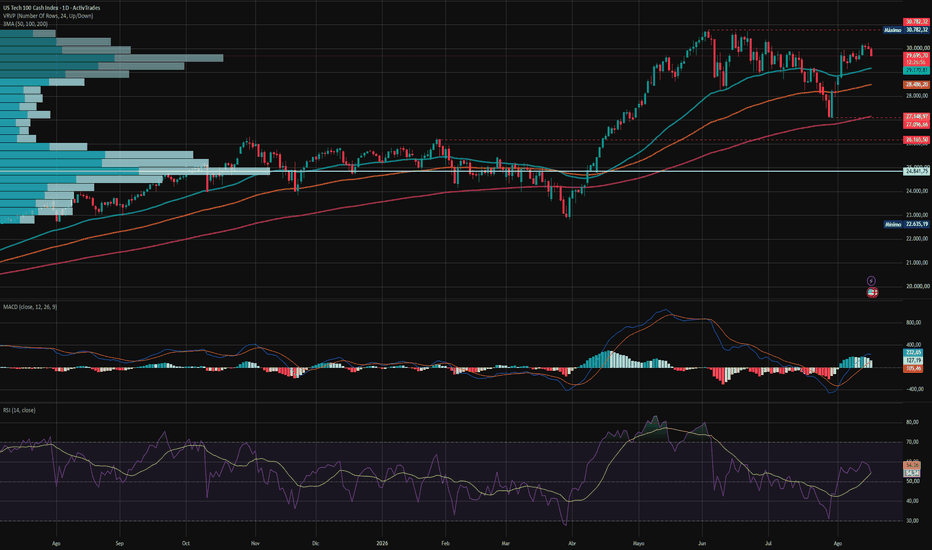This screenshot has width=932, height=550.
Task: Click the Abr label on time axis
Action: pyautogui.click(x=572, y=543)
